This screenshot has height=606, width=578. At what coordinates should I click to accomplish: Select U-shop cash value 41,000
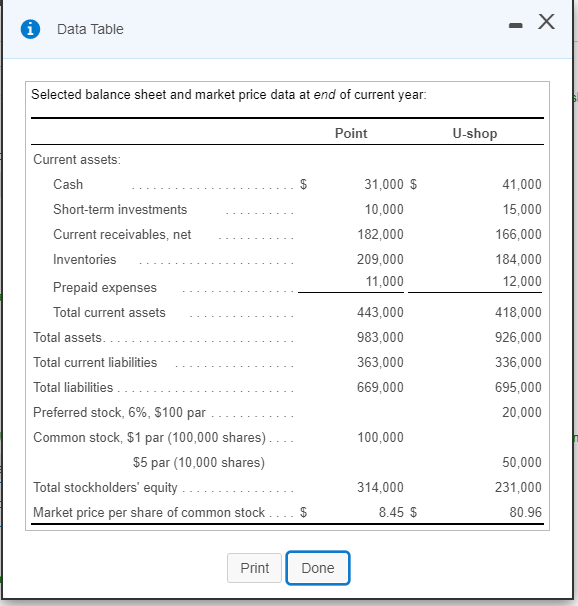[x=522, y=184]
